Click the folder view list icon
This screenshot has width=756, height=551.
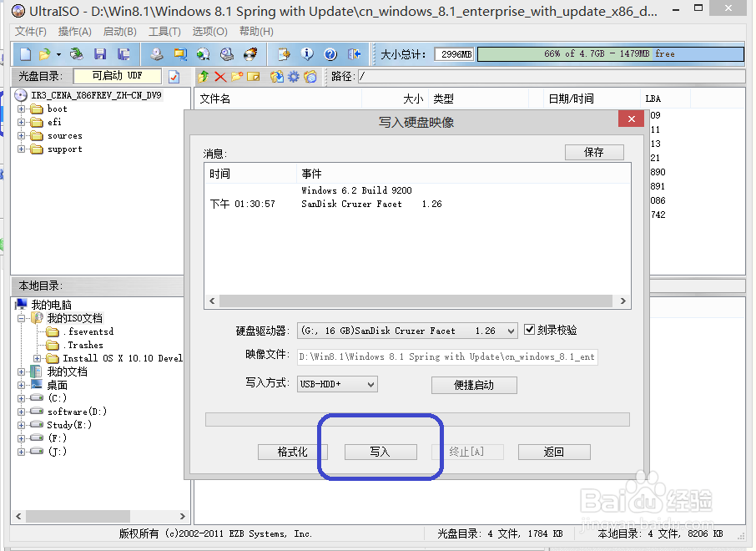click(x=310, y=76)
